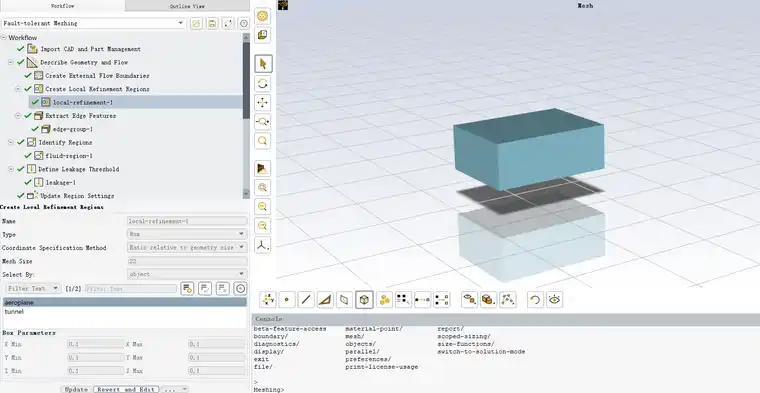Click the undo arrow in bottom toolbar
The image size is (760, 393).
[535, 300]
